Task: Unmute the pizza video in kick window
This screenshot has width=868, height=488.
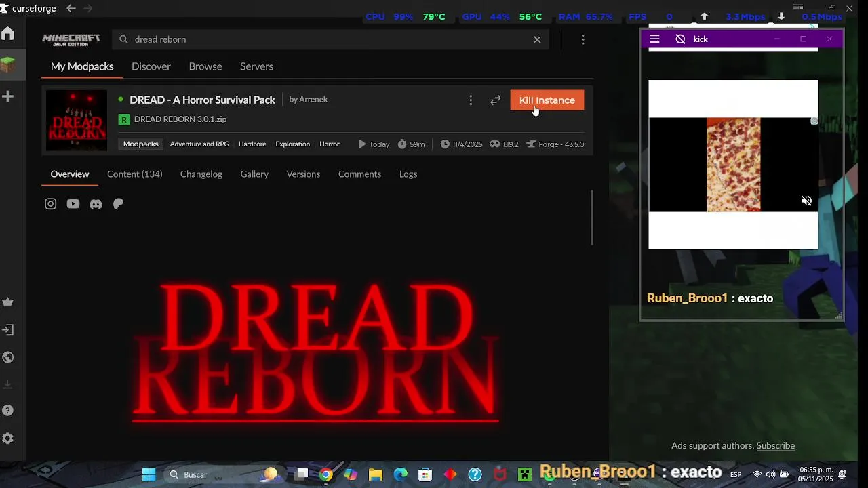Action: (806, 201)
